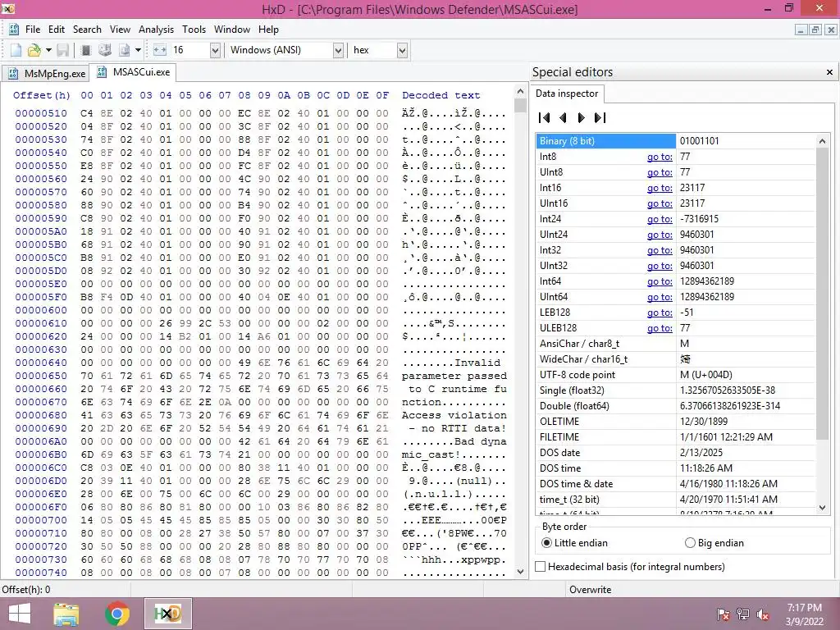Open Google Chrome from taskbar
Screen dimensions: 840x630
[x=117, y=614]
